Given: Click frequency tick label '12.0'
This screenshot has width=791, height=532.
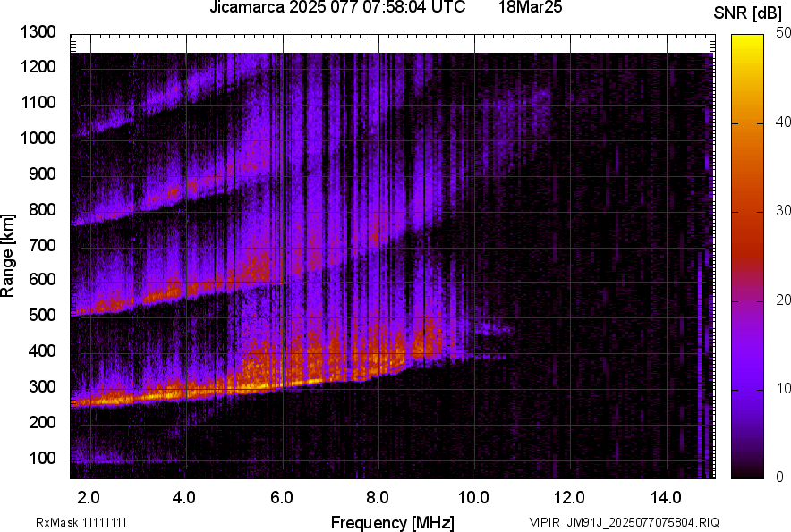Looking at the screenshot, I should point(570,498).
